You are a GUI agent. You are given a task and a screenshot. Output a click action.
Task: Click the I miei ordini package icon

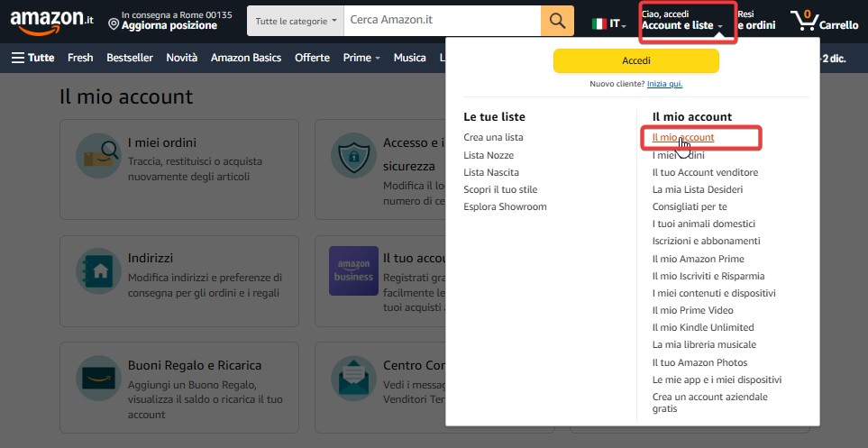96,154
